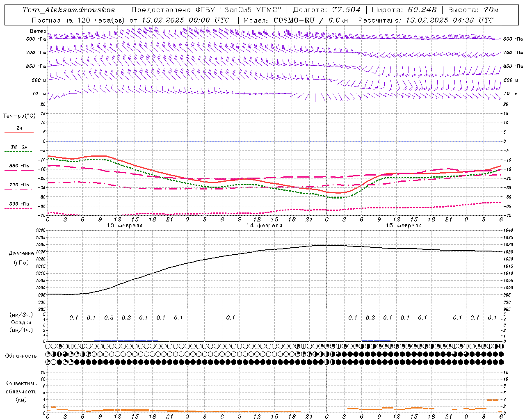This screenshot has height=420, width=525.
Task: Click the 14 февраля date label
Action: [x=264, y=226]
